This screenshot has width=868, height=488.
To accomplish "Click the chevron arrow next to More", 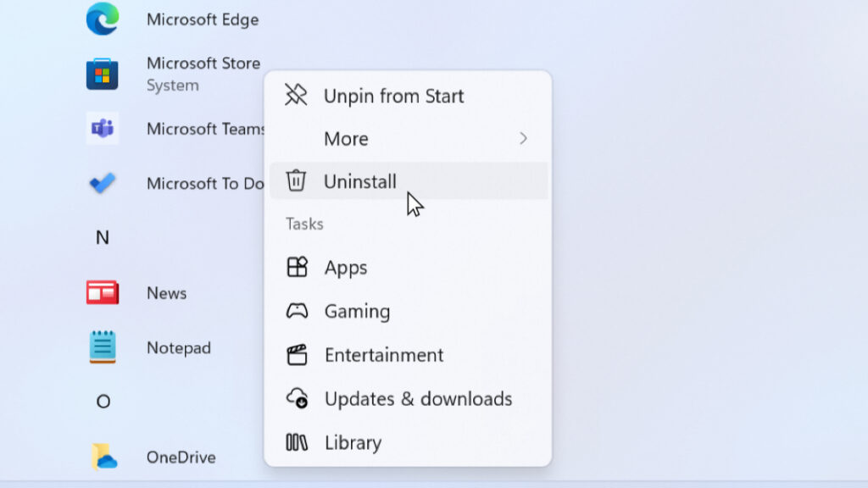I will click(x=524, y=138).
